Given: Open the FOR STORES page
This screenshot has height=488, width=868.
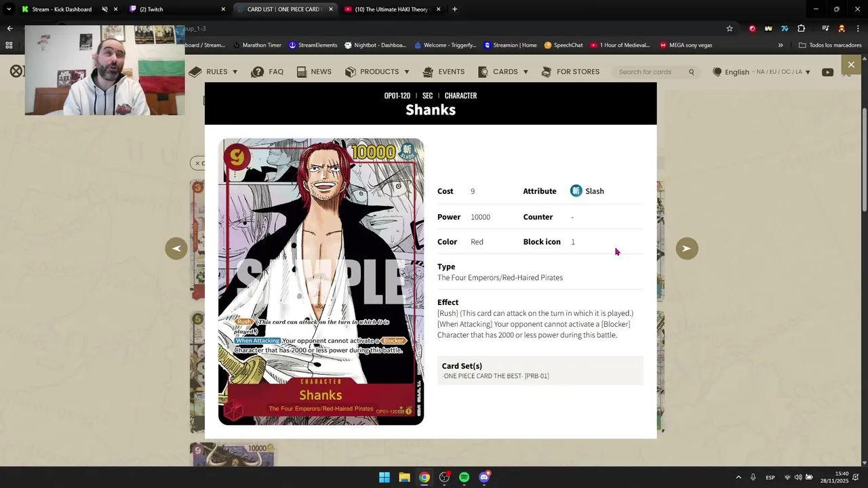Looking at the screenshot, I should pos(570,72).
